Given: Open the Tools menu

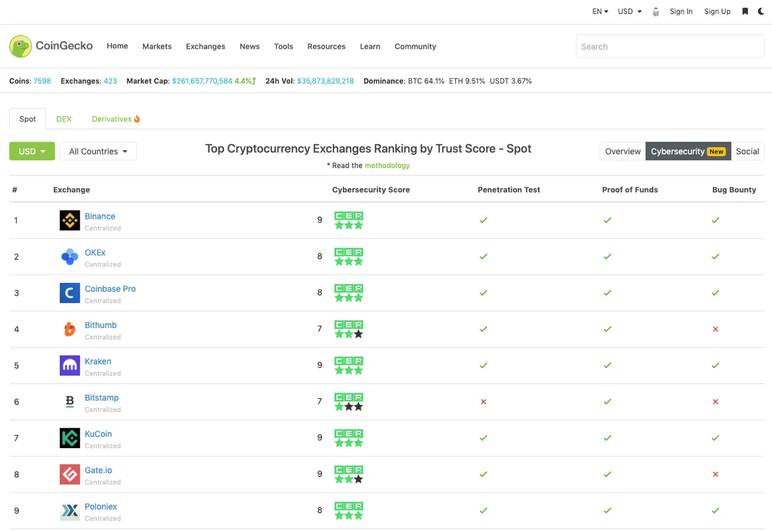Looking at the screenshot, I should point(283,46).
